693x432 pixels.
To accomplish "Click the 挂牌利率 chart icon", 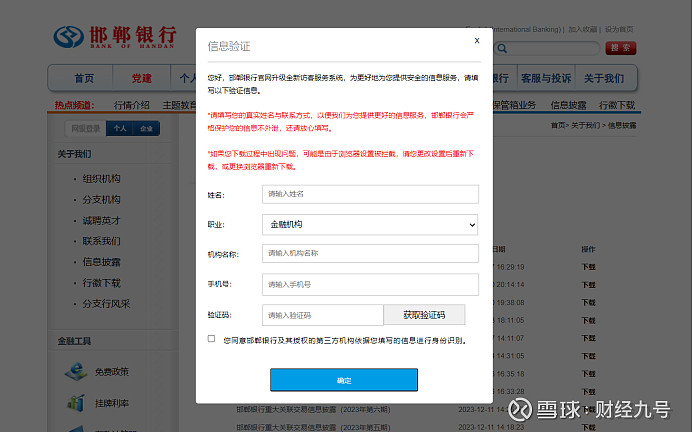I will pos(76,402).
